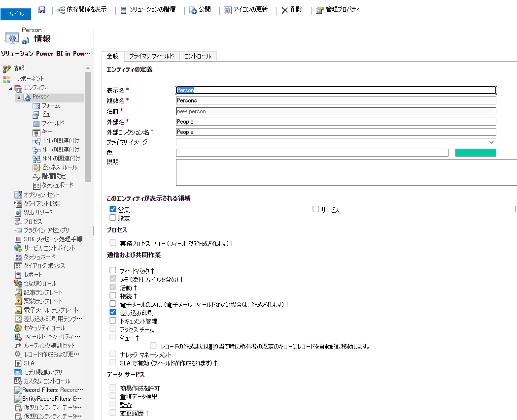
Task: Enable 電子メールの送信 checkbox
Action: coord(113,304)
